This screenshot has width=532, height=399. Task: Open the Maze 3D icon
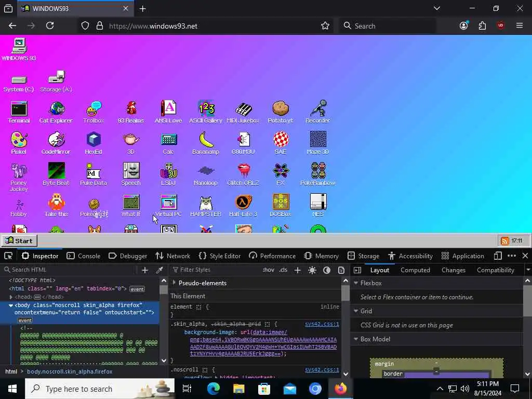point(318,143)
